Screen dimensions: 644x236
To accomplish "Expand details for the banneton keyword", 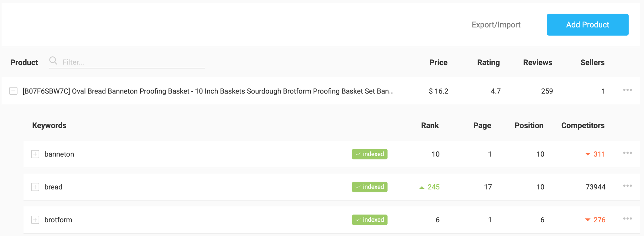I will 35,154.
